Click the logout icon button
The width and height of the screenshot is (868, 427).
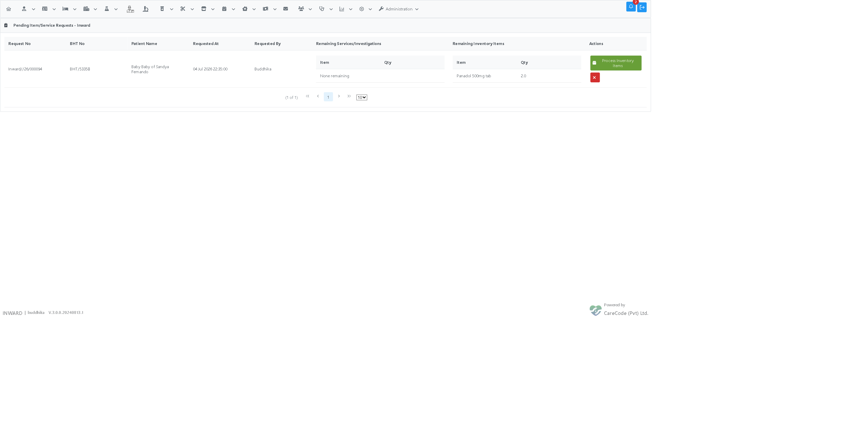coord(642,7)
